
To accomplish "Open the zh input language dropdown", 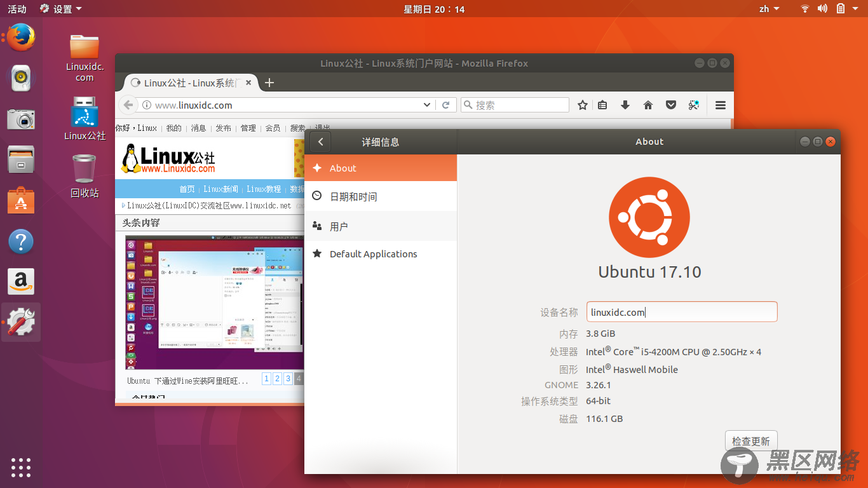I will coord(770,9).
